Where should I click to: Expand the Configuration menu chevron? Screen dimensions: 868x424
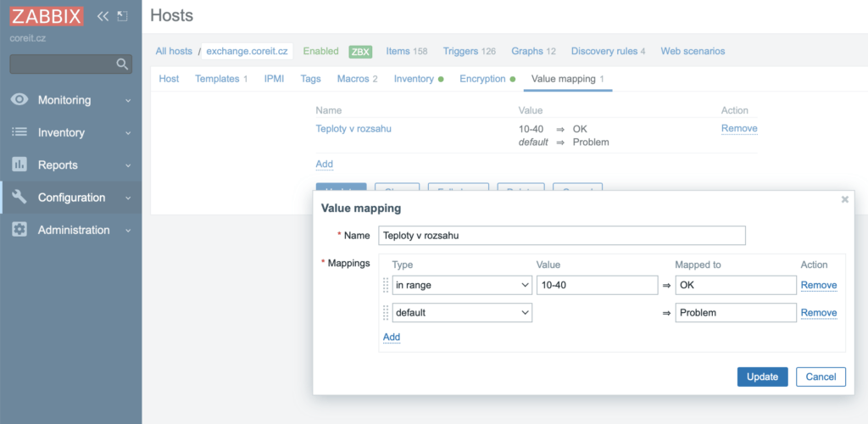[x=129, y=198]
